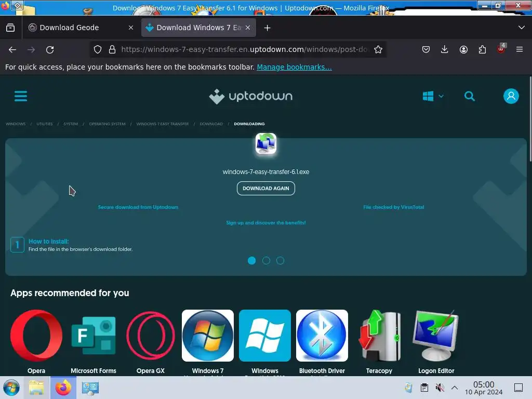Click the Uptodown logo
Image resolution: width=532 pixels, height=399 pixels.
click(251, 96)
